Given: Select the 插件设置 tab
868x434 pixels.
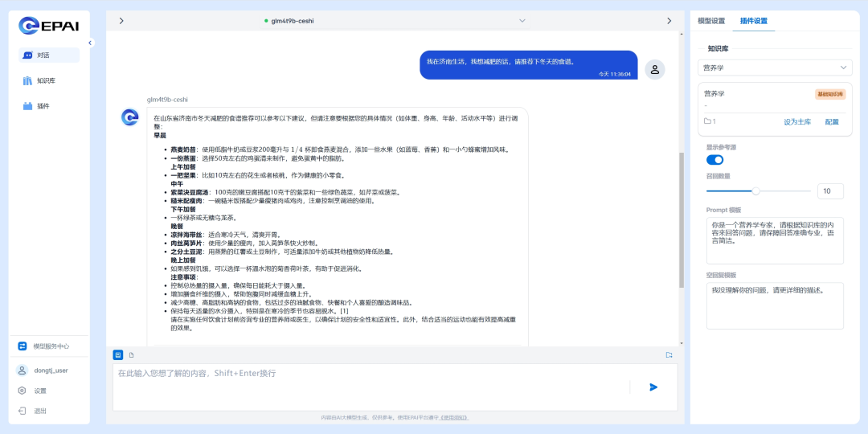Looking at the screenshot, I should (753, 21).
